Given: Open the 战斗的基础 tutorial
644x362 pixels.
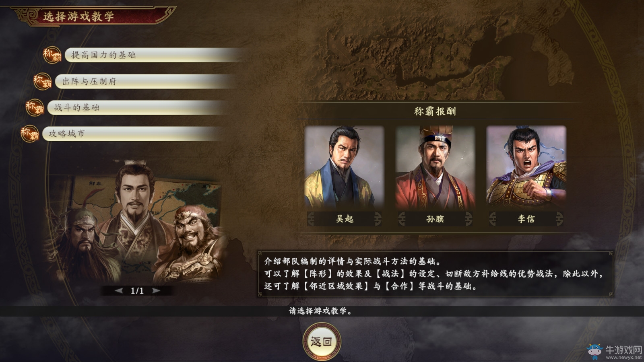Looking at the screenshot, I should click(137, 107).
